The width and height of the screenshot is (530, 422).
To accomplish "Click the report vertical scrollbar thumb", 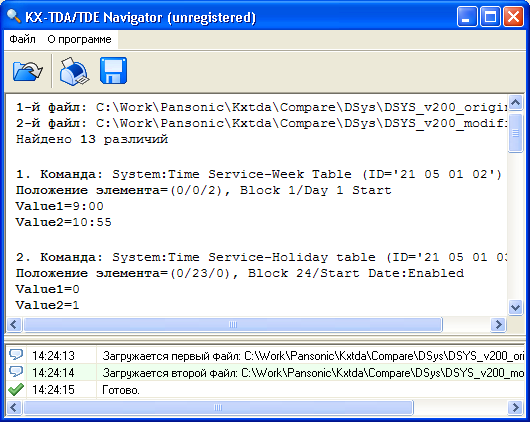I will tap(515, 133).
